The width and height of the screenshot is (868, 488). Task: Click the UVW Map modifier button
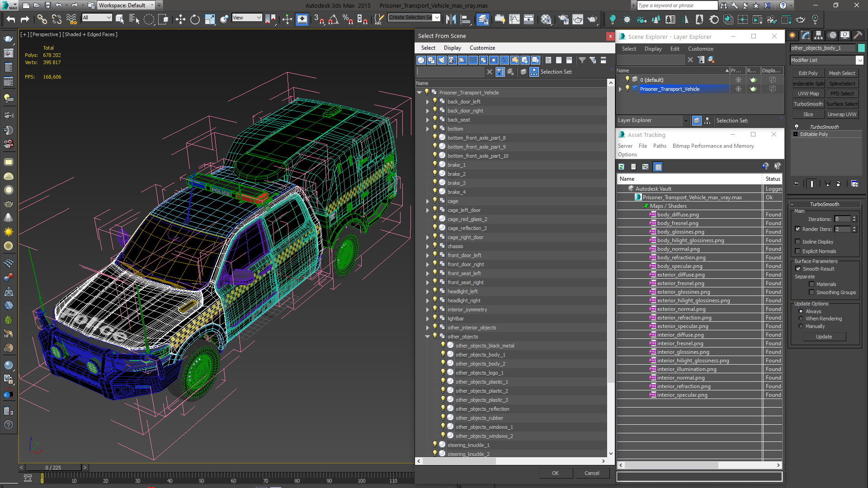click(808, 94)
